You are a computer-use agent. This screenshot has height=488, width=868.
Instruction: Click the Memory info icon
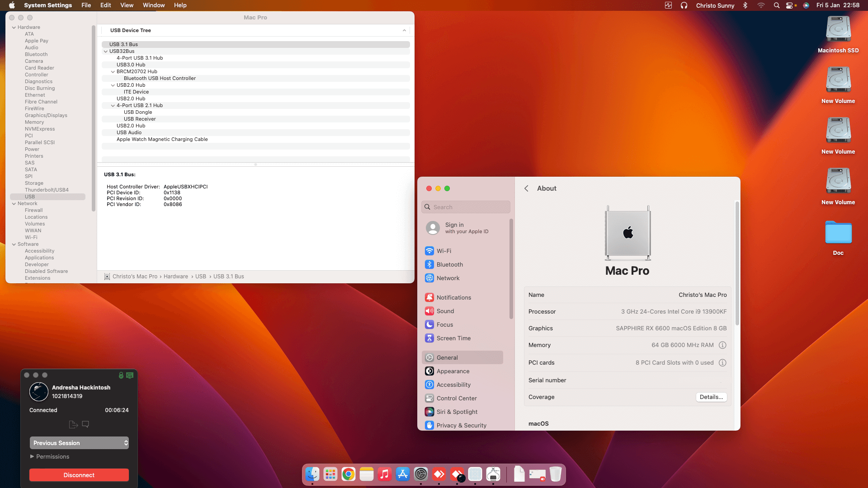point(722,345)
